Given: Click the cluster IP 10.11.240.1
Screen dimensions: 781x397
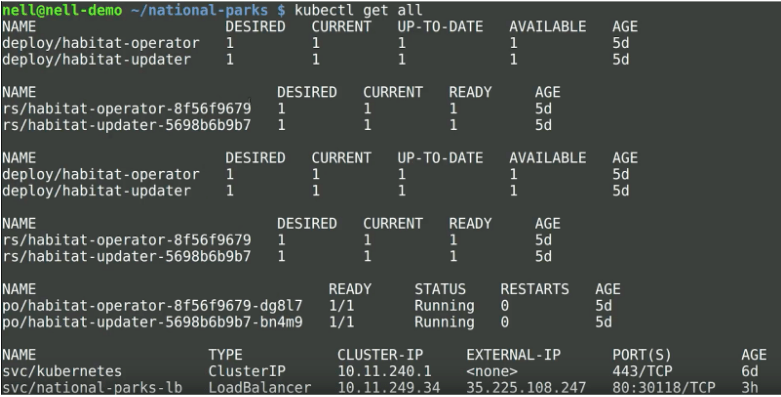Looking at the screenshot, I should (x=385, y=372).
